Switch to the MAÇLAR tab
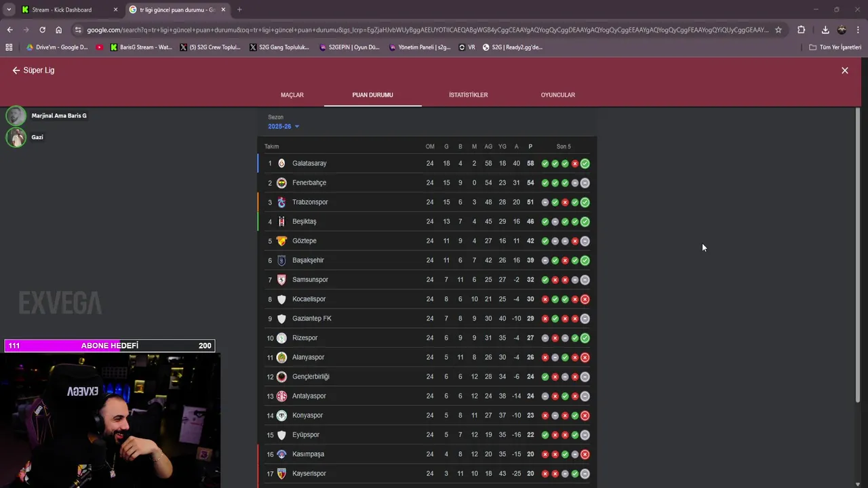The width and height of the screenshot is (868, 488). pos(292,95)
